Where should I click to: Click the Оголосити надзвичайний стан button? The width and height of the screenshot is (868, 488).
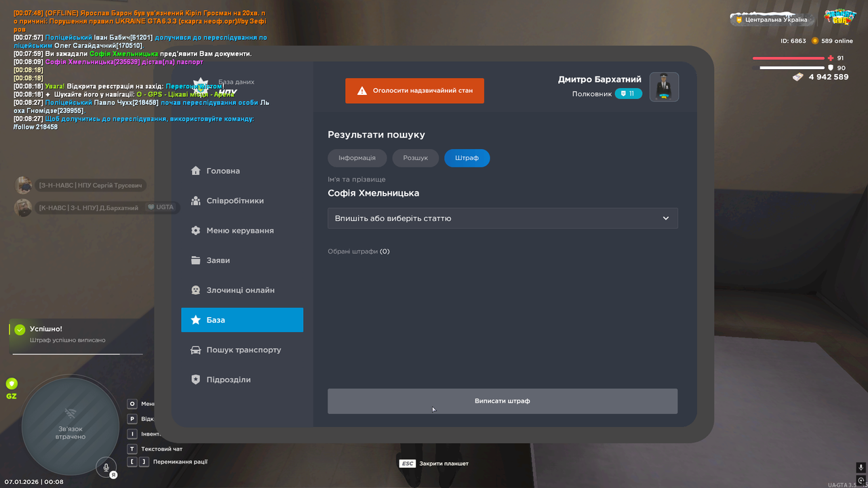click(414, 90)
